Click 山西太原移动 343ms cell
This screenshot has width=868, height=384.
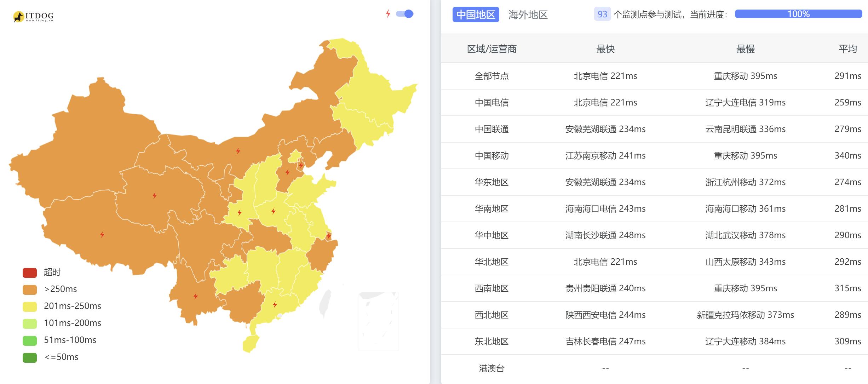746,262
